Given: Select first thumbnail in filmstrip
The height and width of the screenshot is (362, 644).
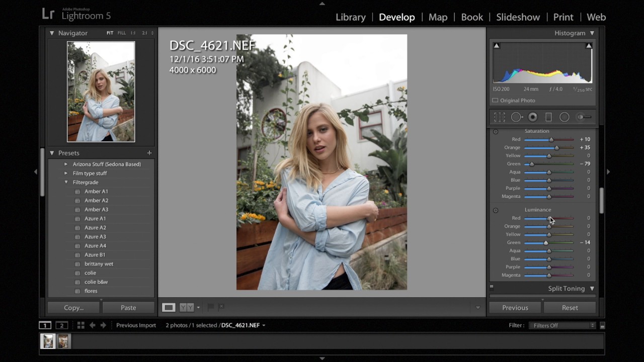Looking at the screenshot, I should (x=48, y=341).
